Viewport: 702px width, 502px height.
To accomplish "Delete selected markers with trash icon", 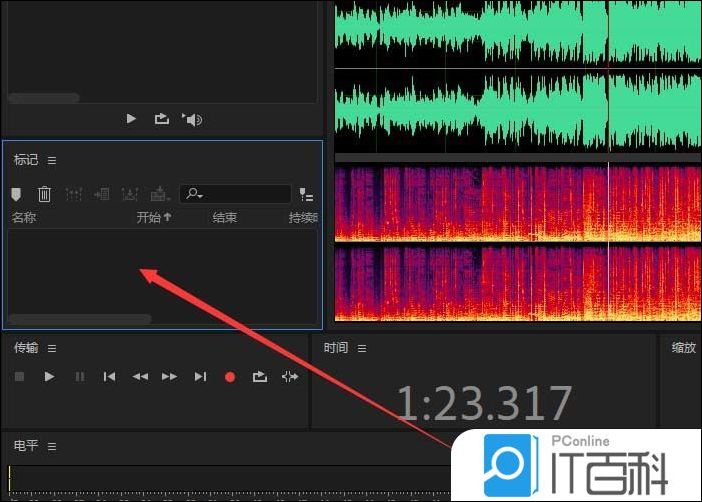I will coord(44,194).
